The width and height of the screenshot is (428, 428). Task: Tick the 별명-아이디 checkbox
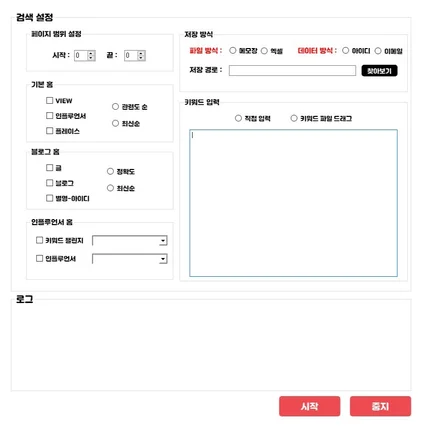click(x=50, y=198)
